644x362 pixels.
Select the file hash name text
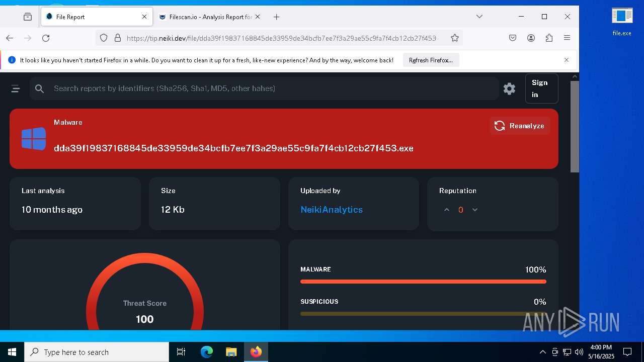[233, 148]
